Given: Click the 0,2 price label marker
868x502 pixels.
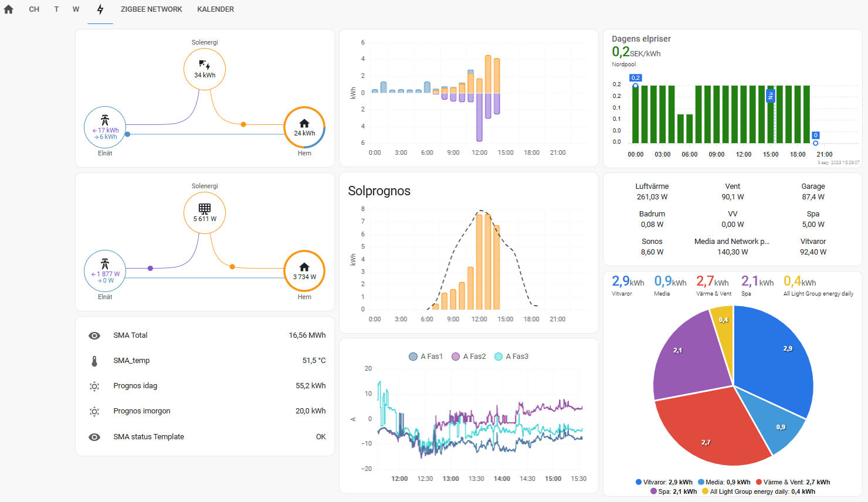Looking at the screenshot, I should [635, 78].
